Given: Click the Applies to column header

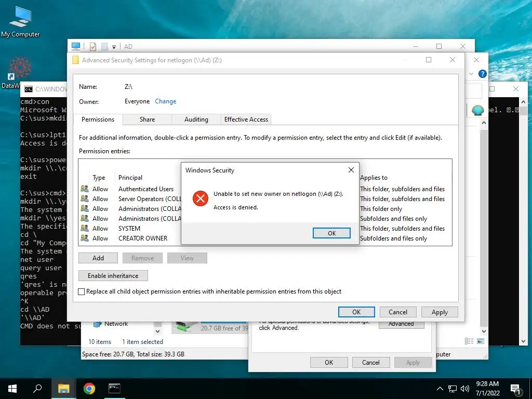Looking at the screenshot, I should point(374,178).
